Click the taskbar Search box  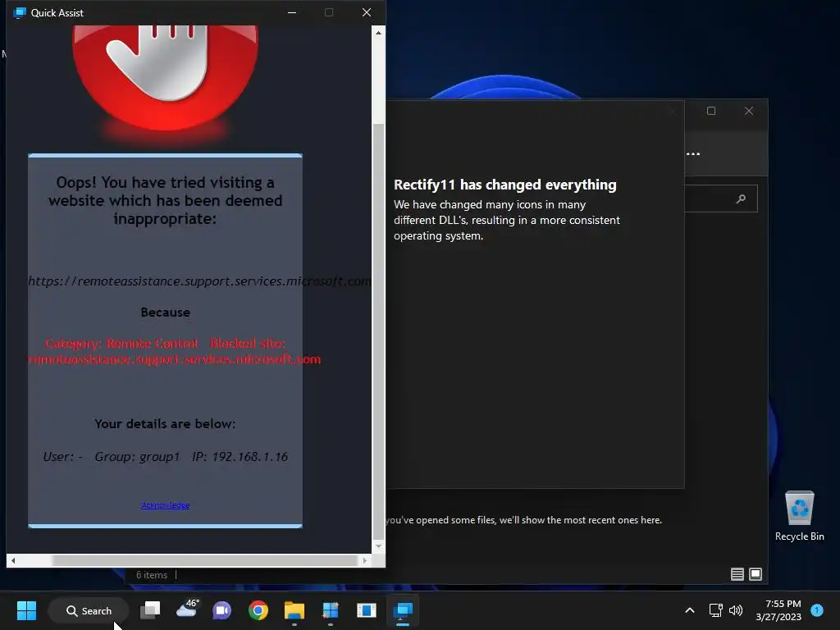coord(89,610)
